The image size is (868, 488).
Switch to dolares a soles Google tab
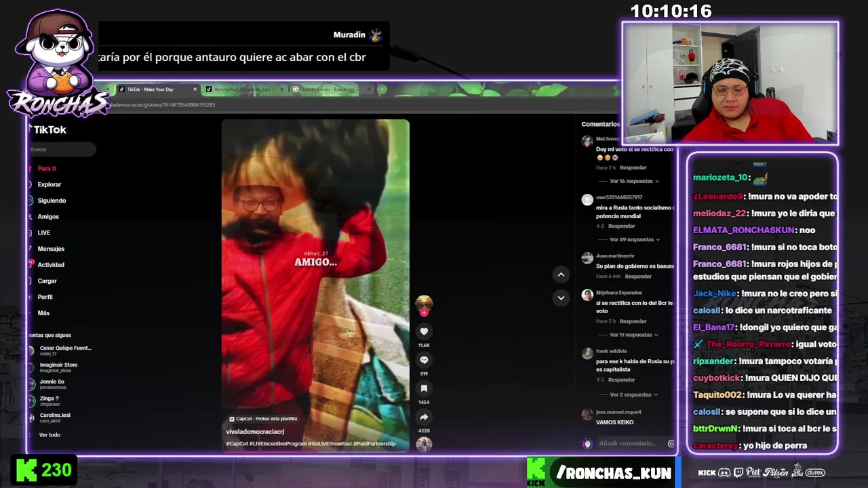[332, 89]
